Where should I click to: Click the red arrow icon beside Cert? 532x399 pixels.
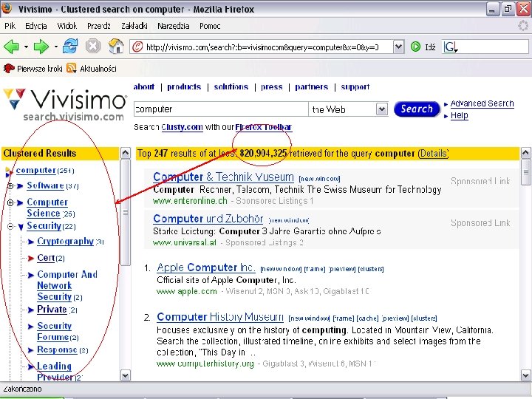(31, 258)
